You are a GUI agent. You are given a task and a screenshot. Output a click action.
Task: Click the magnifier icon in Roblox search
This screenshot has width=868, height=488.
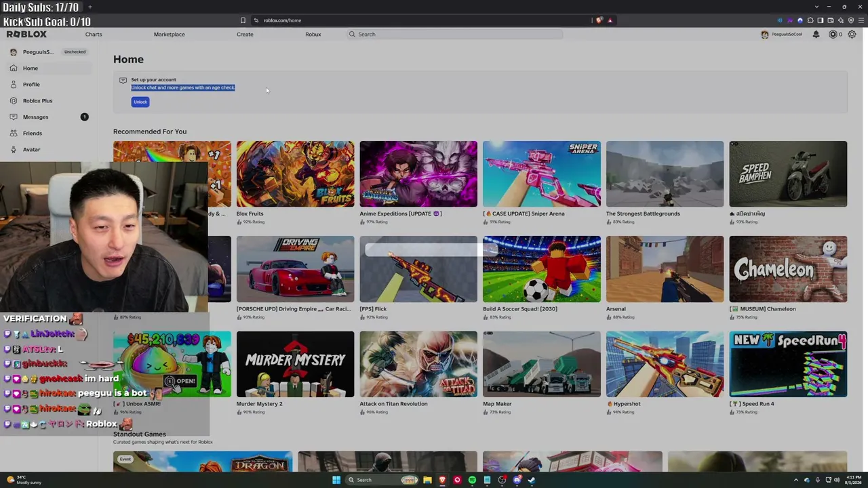(x=352, y=34)
